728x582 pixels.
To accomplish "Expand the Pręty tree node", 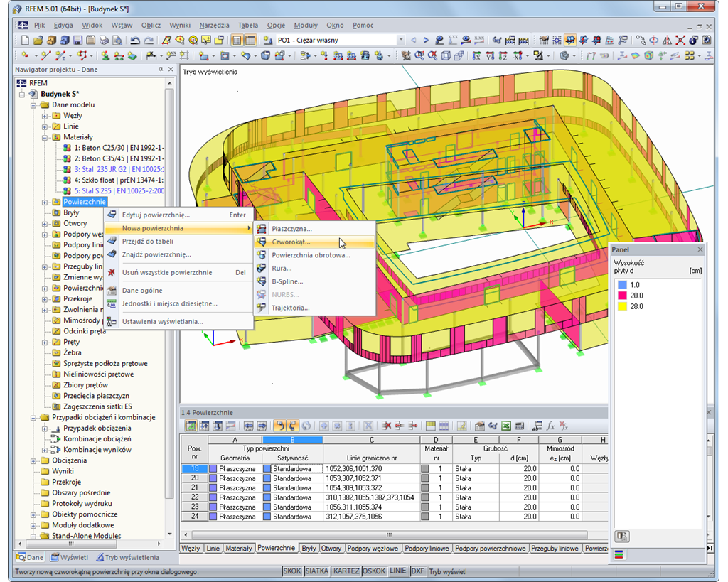I will click(45, 342).
